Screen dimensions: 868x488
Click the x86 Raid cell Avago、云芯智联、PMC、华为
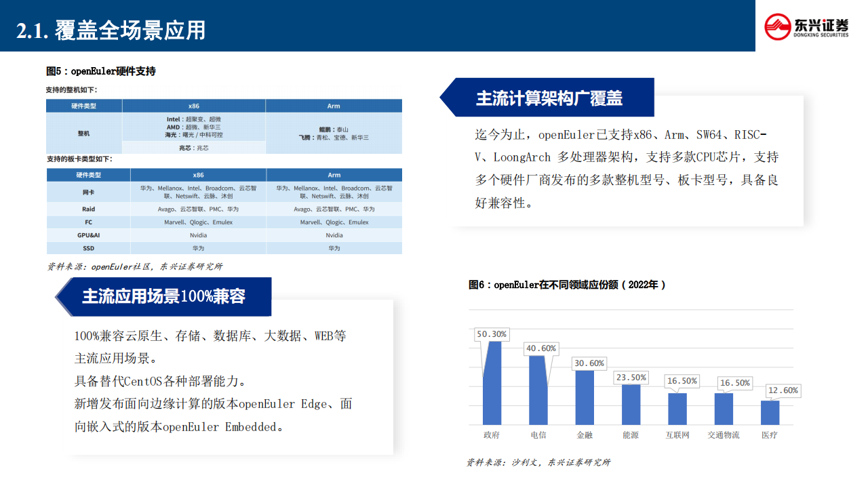pyautogui.click(x=198, y=209)
